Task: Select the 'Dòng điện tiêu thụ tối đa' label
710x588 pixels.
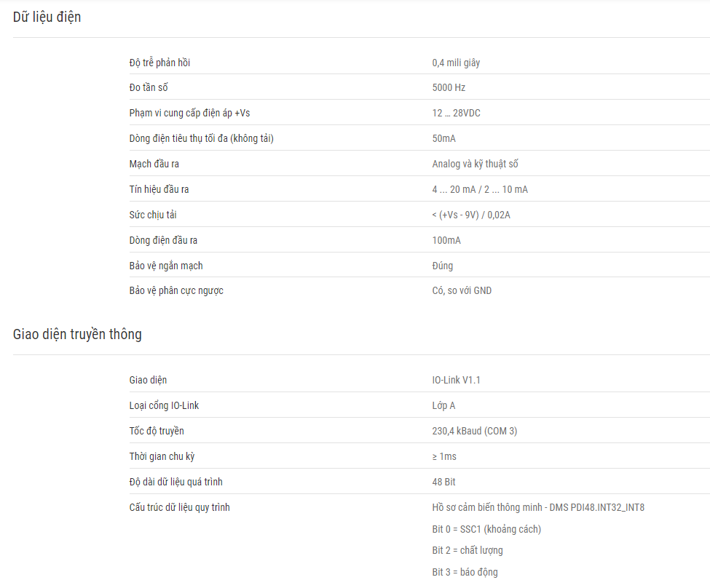Action: [201, 138]
